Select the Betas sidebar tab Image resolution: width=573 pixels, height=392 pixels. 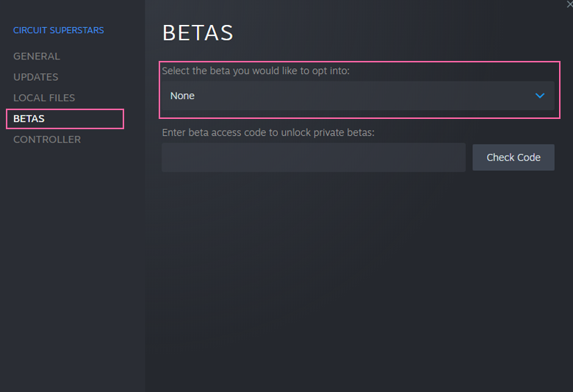pyautogui.click(x=29, y=119)
